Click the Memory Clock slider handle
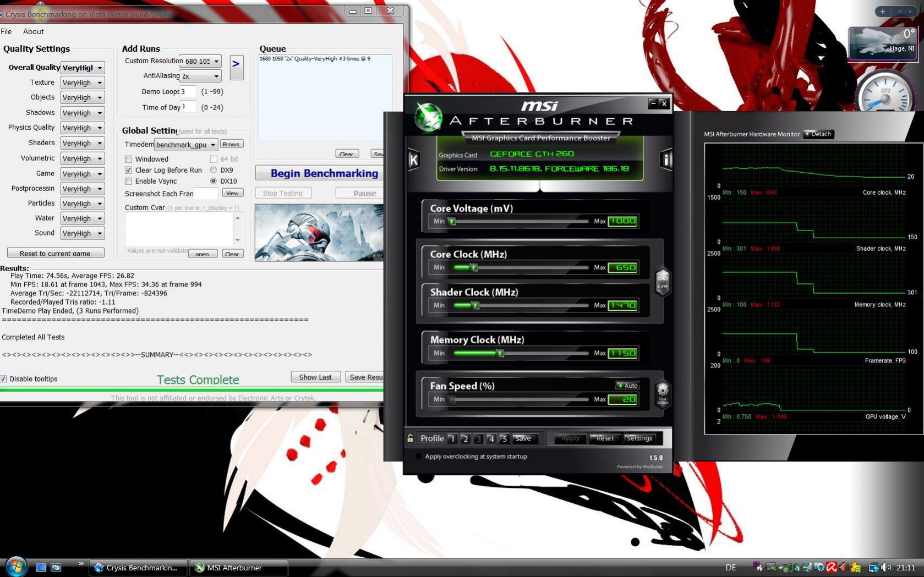The height and width of the screenshot is (577, 924). tap(500, 353)
